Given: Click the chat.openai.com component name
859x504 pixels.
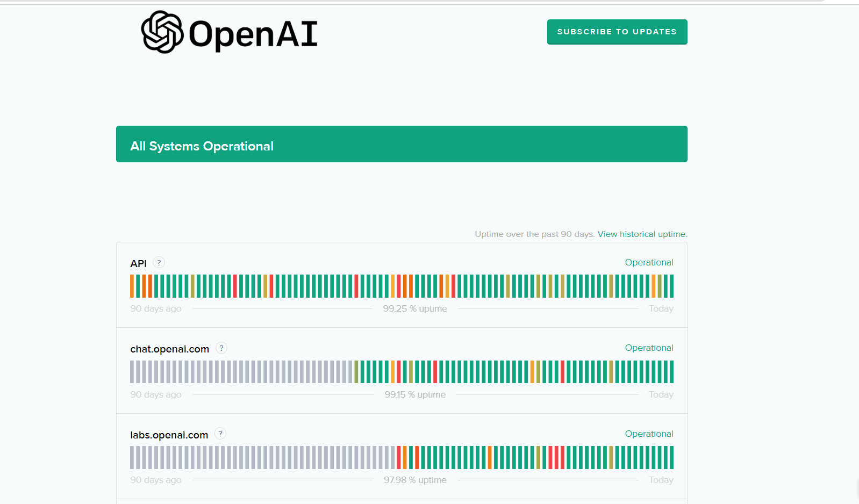Looking at the screenshot, I should 169,349.
